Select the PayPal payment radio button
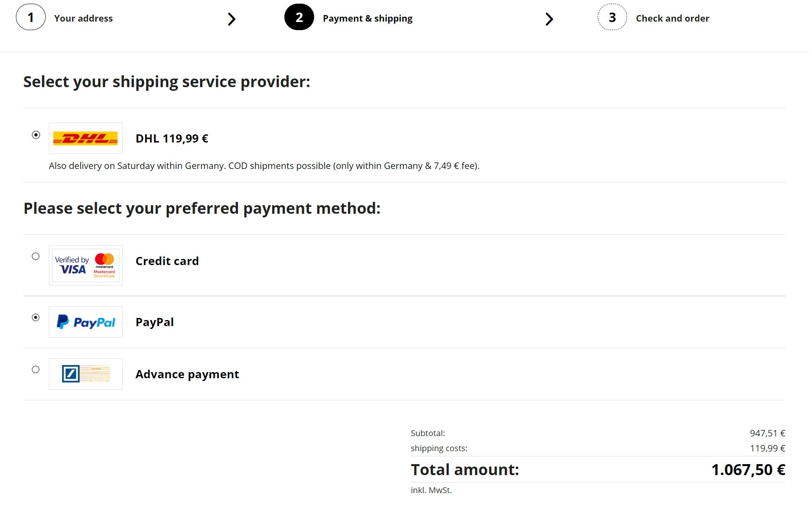 coord(36,317)
